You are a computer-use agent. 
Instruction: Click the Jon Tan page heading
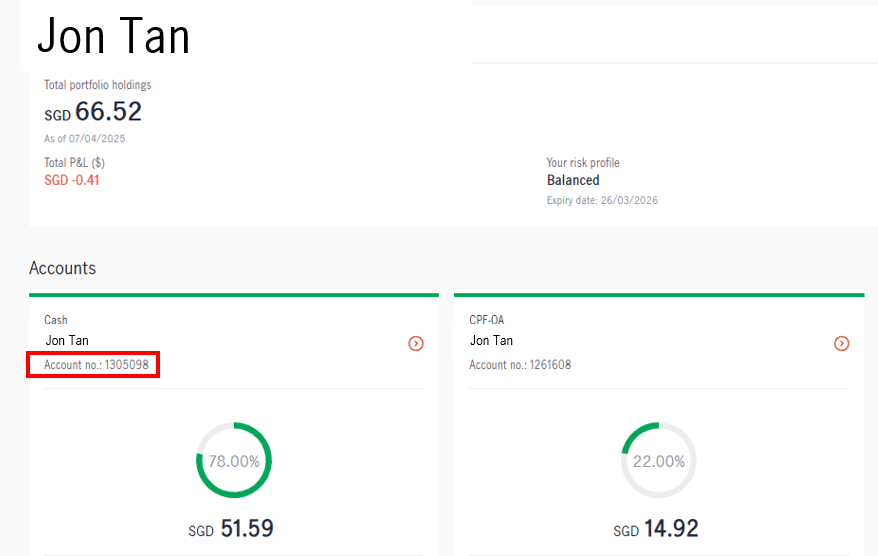[114, 36]
